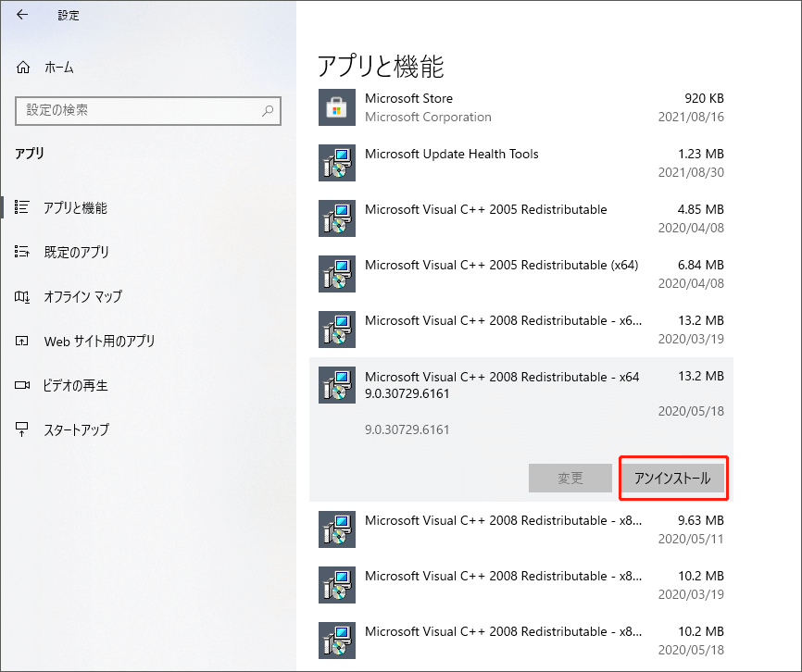Click the search magnifier icon

pyautogui.click(x=268, y=110)
